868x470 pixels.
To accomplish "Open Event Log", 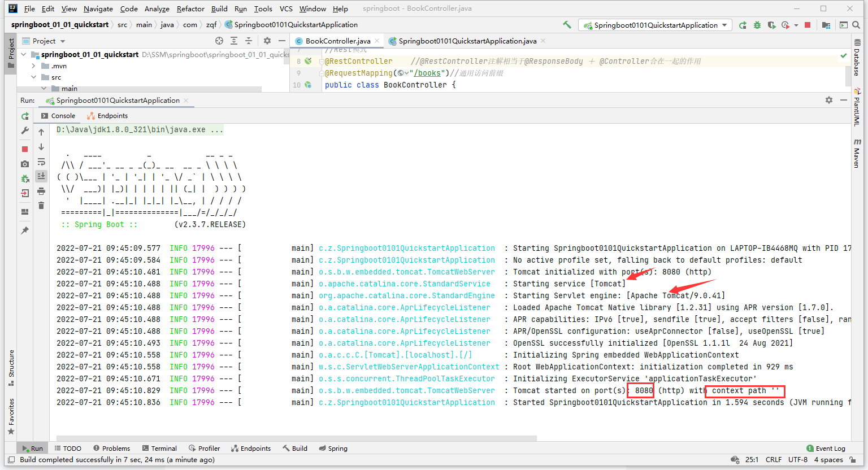I will [826, 449].
